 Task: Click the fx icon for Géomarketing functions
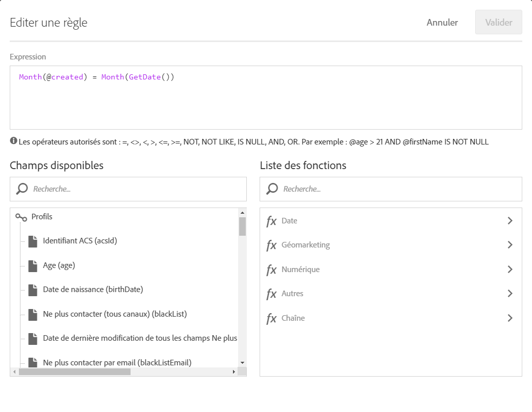click(x=271, y=245)
